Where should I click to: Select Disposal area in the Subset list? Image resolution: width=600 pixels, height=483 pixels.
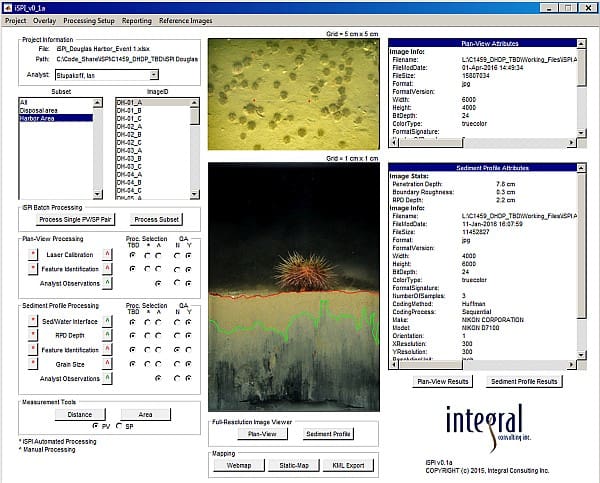click(x=42, y=110)
